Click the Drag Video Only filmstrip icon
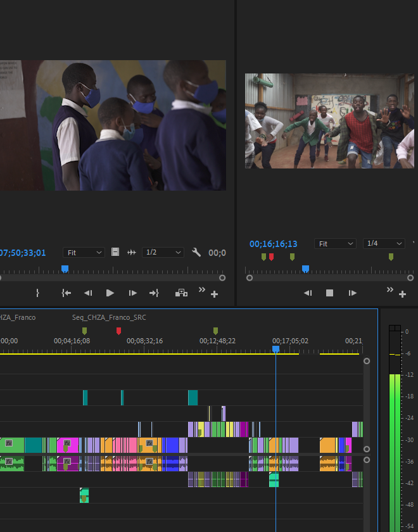Viewport: 418px width, 532px height. (115, 252)
